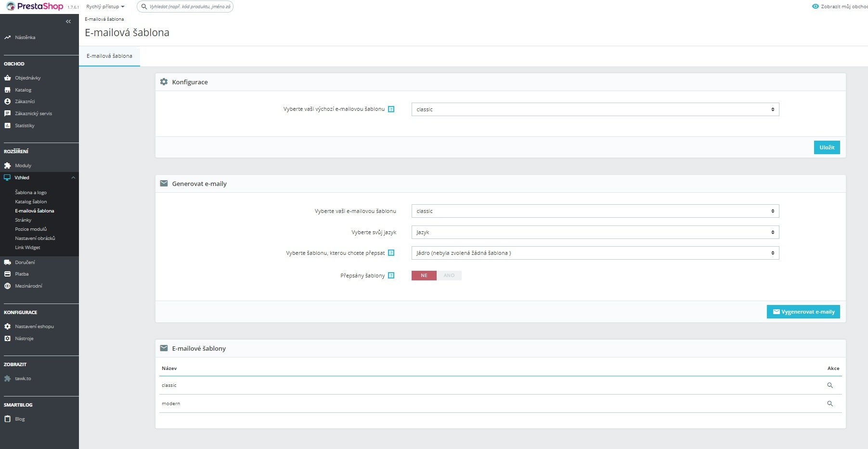Click the Konfigurace panel heading
The image size is (868, 449).
[x=190, y=82]
